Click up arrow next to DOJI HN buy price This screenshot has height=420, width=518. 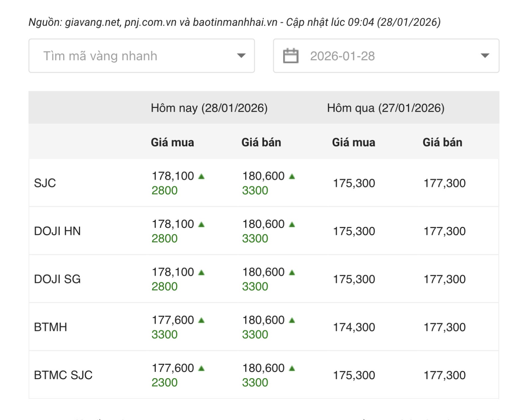pyautogui.click(x=201, y=225)
